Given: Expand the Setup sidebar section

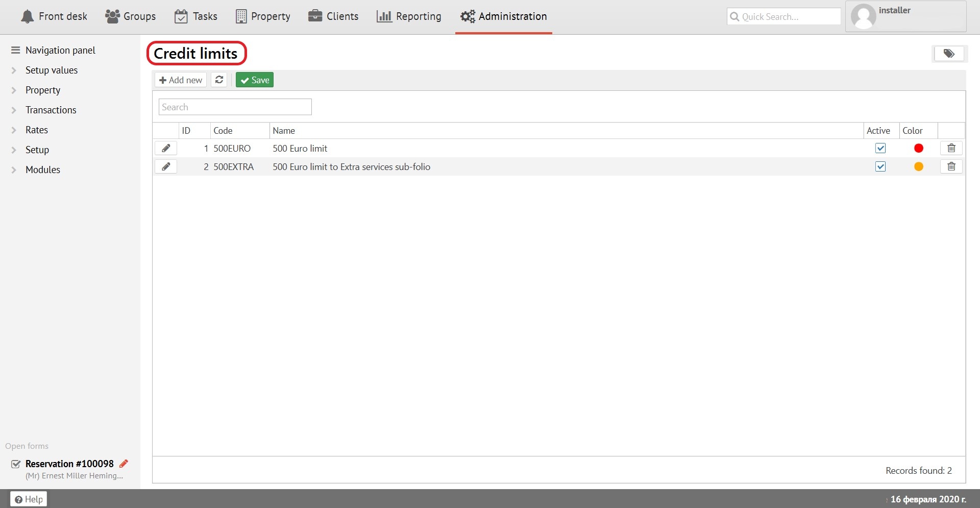Looking at the screenshot, I should pyautogui.click(x=14, y=150).
